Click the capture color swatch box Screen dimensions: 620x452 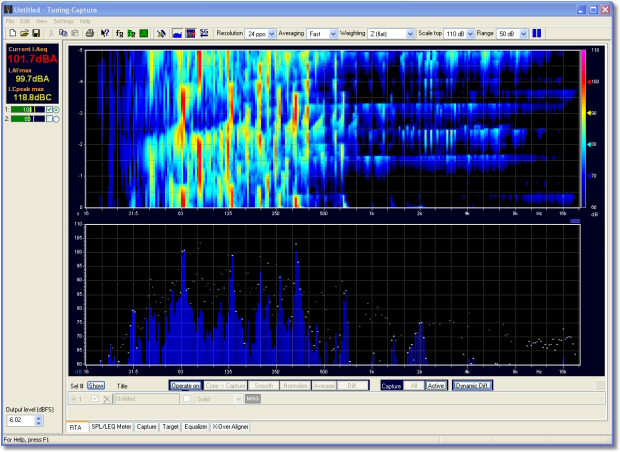[x=187, y=399]
